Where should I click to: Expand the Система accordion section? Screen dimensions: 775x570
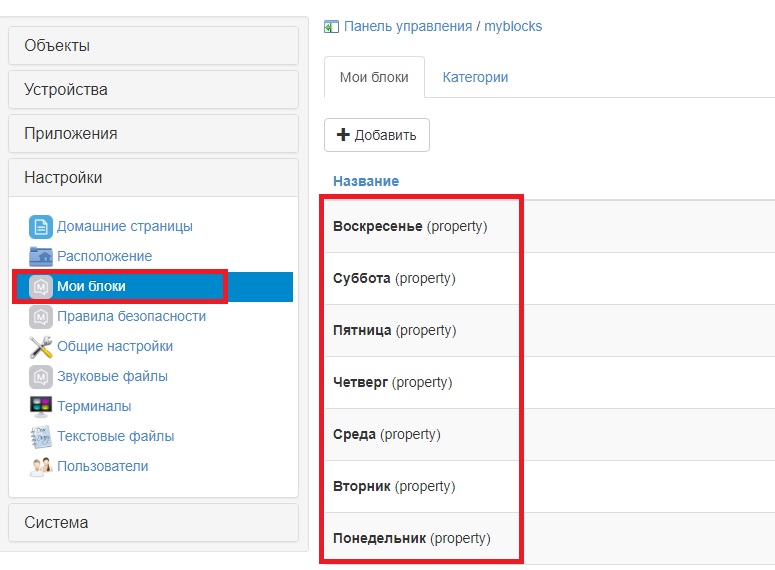pyautogui.click(x=153, y=522)
